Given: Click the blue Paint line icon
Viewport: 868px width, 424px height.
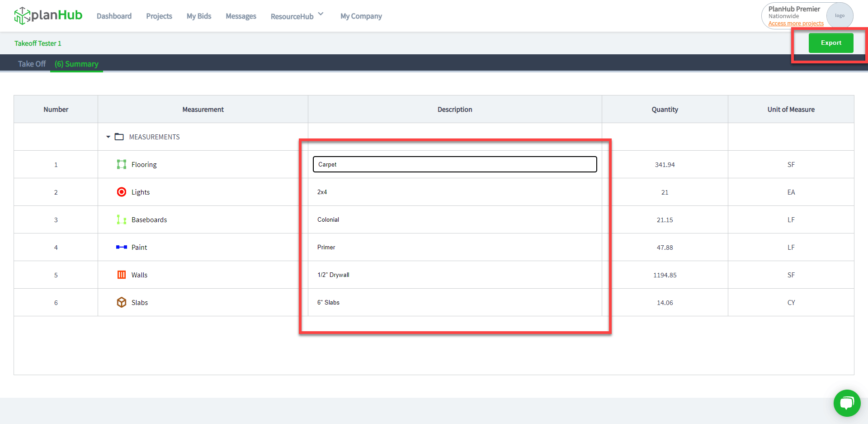Looking at the screenshot, I should click(x=121, y=247).
